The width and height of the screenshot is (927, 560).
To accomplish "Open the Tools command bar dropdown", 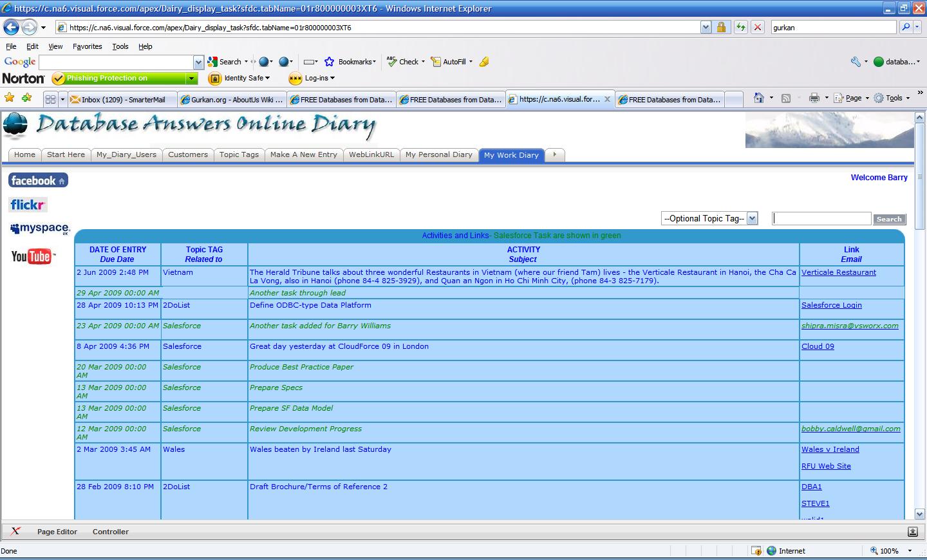I will [x=892, y=98].
